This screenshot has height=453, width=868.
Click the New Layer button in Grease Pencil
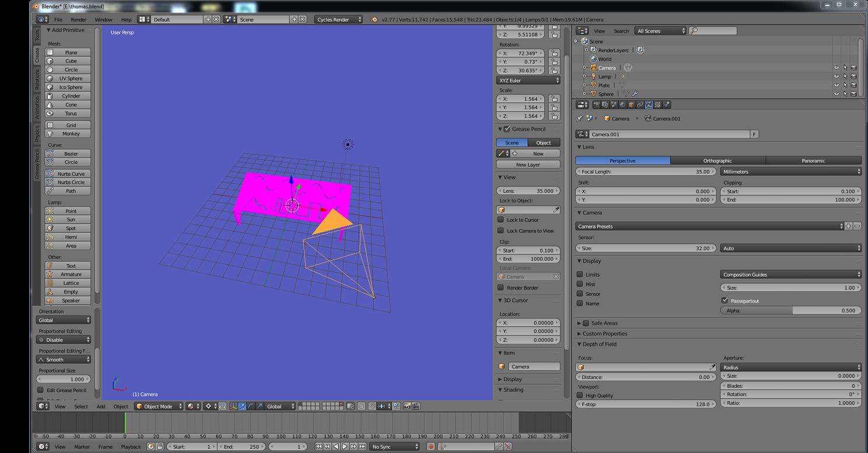click(x=528, y=165)
